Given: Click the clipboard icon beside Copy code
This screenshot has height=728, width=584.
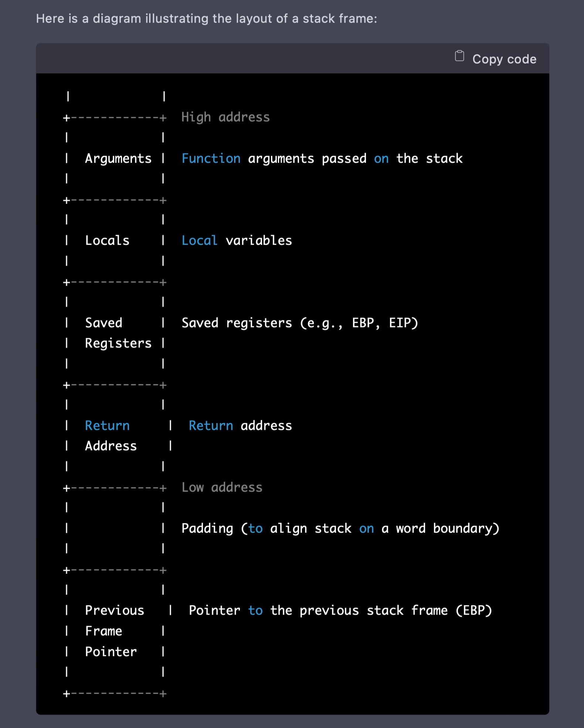Looking at the screenshot, I should point(459,56).
